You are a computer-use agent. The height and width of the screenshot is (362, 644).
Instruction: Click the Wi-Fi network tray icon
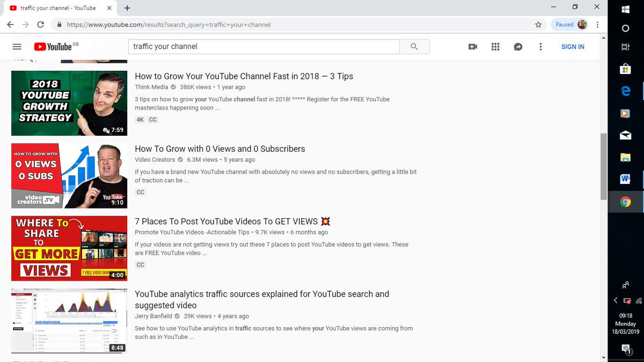click(639, 301)
